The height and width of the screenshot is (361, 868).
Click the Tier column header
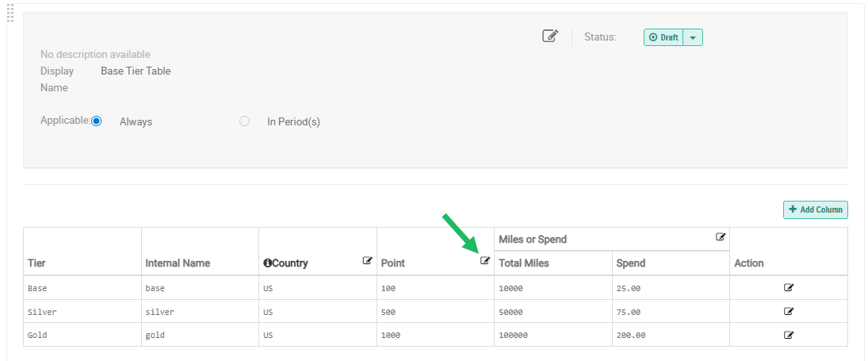point(37,263)
